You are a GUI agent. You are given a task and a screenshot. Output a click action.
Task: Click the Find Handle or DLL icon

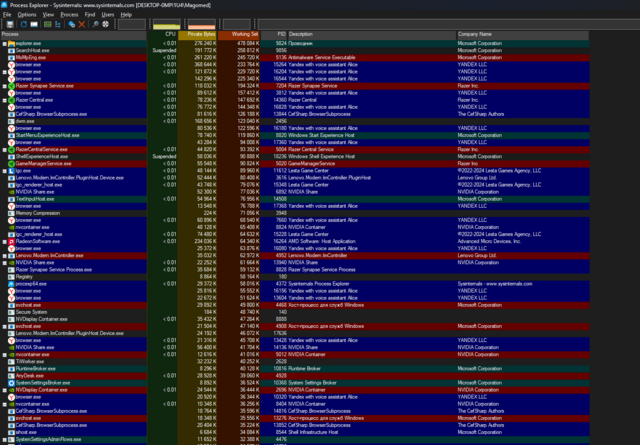tap(93, 25)
